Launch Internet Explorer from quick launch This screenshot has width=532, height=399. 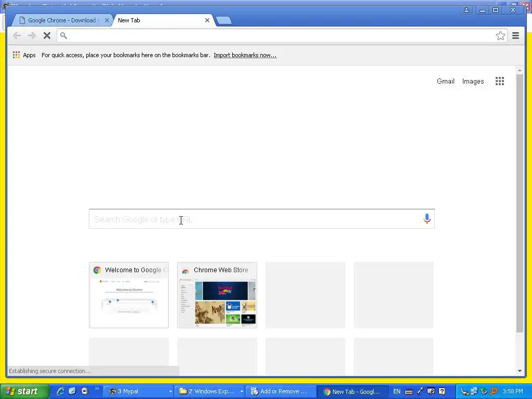click(x=60, y=391)
